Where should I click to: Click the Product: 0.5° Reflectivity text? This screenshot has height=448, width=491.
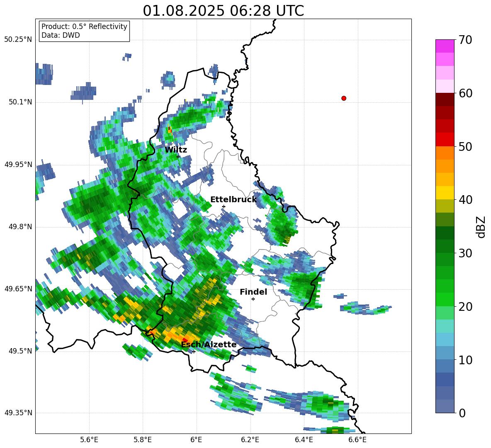point(84,27)
